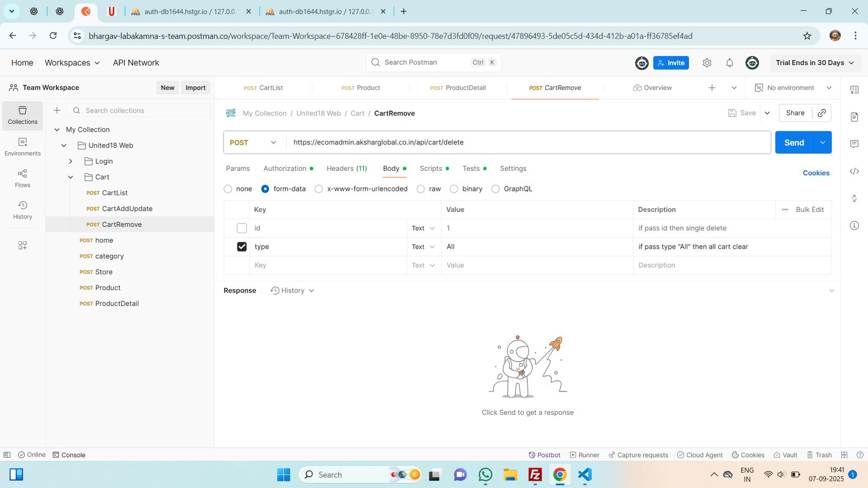Open the environment quick look icon
Viewport: 868px width, 488px height.
tap(854, 90)
